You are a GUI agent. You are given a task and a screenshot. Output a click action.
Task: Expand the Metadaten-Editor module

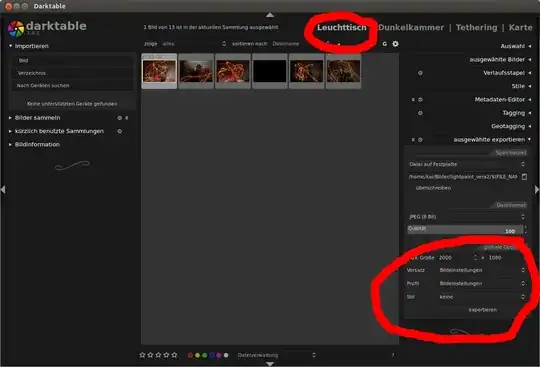click(x=500, y=99)
